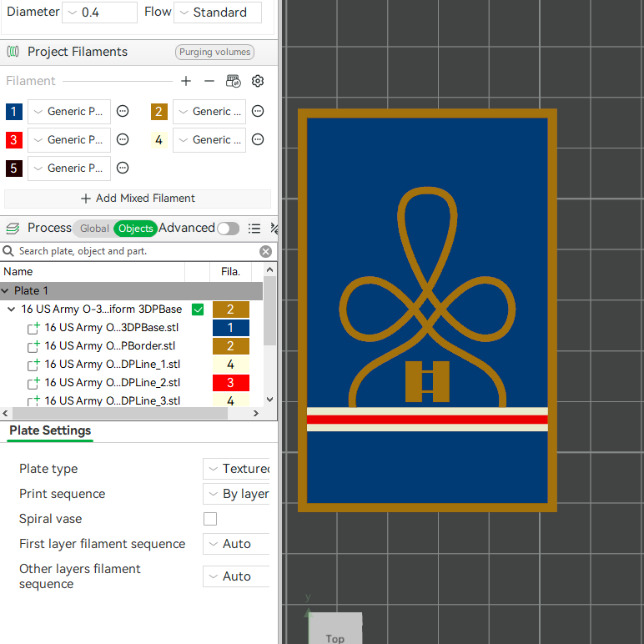Select the Objects process mode
The width and height of the screenshot is (644, 644).
135,229
